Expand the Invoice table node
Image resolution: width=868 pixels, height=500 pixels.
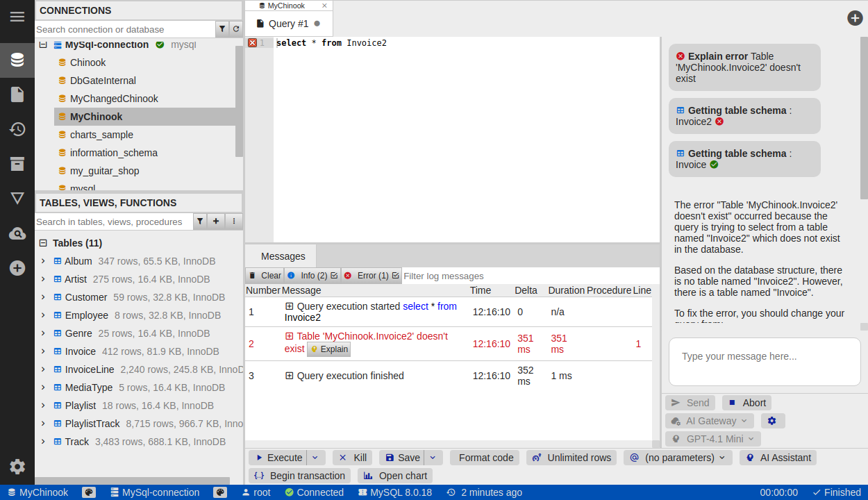43,351
